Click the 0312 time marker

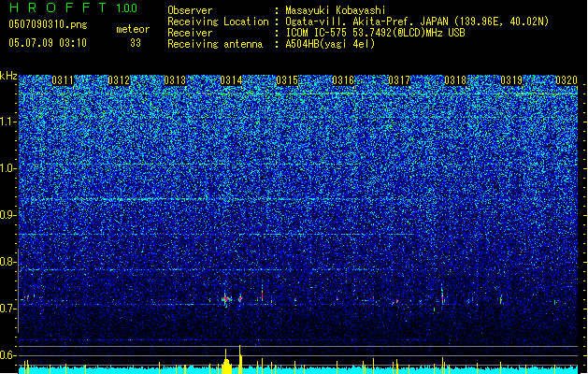[119, 80]
